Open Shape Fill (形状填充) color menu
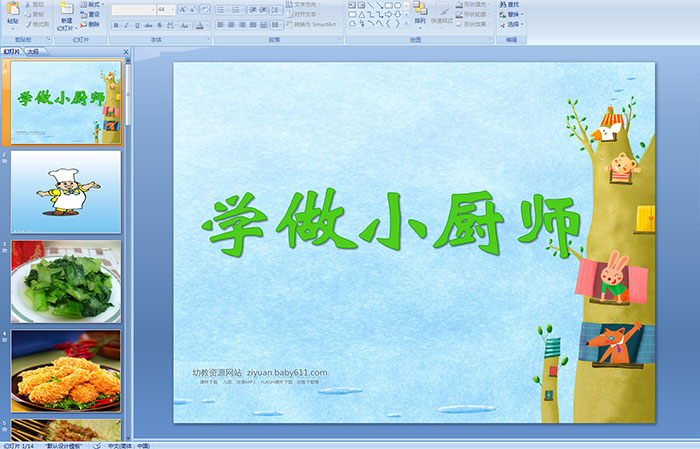The image size is (700, 449). [474, 4]
